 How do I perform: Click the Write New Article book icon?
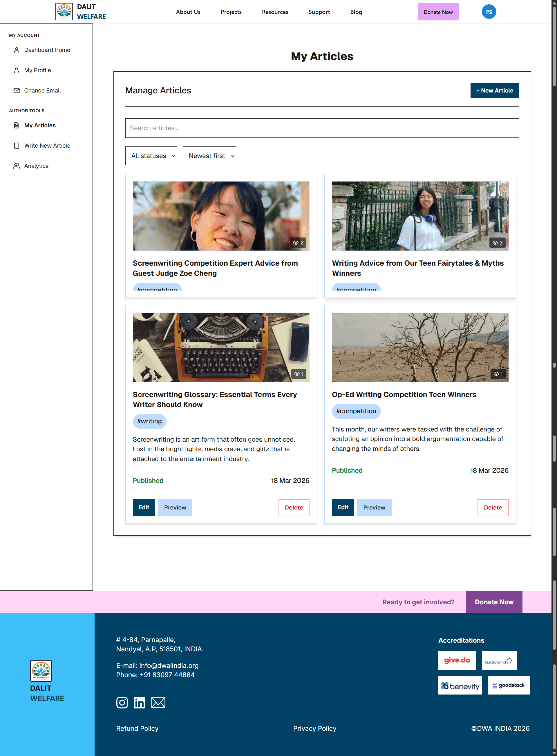coord(16,145)
